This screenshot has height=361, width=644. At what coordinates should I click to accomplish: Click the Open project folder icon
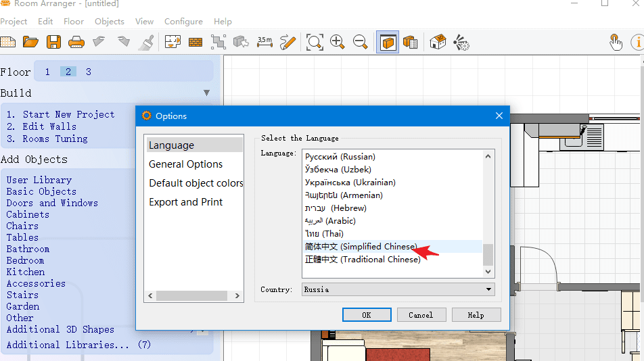pos(30,42)
